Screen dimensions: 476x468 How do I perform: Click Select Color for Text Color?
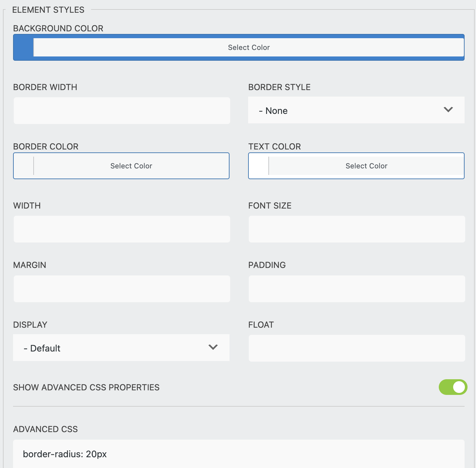[x=366, y=166]
